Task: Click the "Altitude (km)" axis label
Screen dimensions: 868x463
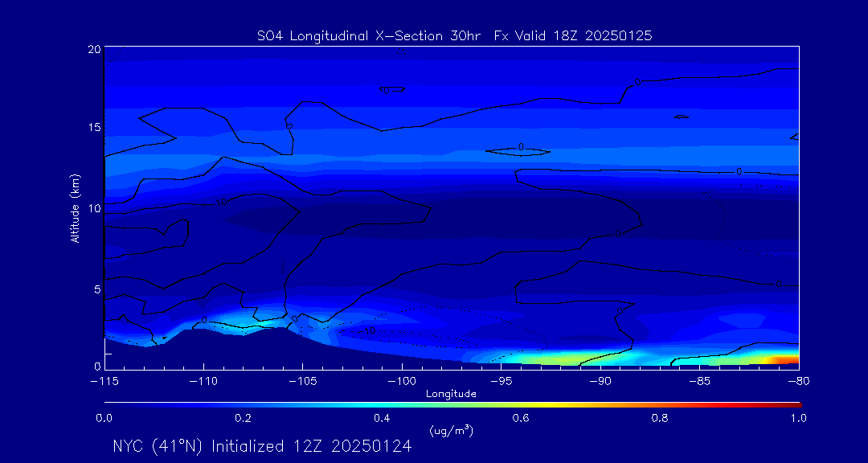Action: click(75, 208)
